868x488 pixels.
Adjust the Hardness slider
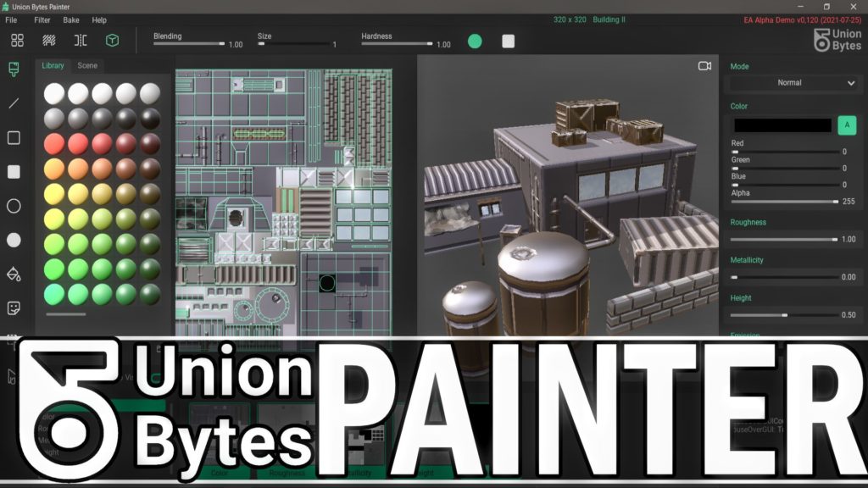coord(397,44)
